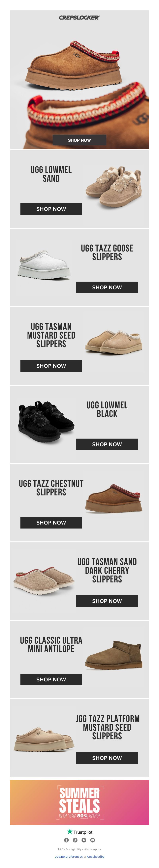Shop now for Tazz Chestnut Slippers
Image resolution: width=159 pixels, height=868 pixels.
click(51, 523)
